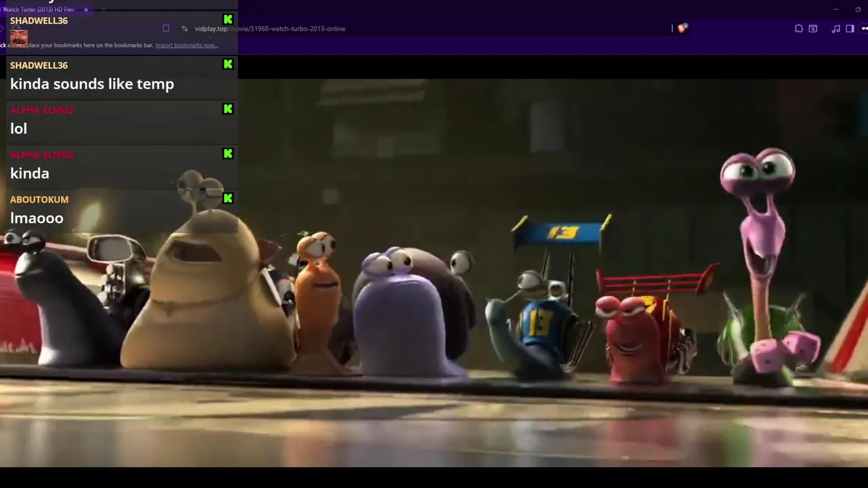Click ALPHA_ELMO2 username above 'lol'
This screenshot has height=488, width=868.
pyautogui.click(x=41, y=110)
